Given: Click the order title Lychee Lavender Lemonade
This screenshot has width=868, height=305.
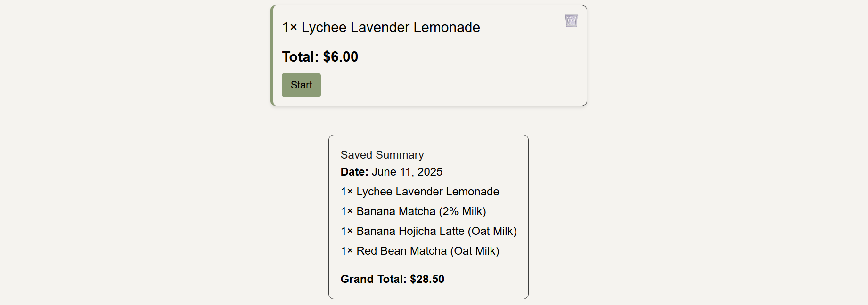Looking at the screenshot, I should [x=391, y=27].
